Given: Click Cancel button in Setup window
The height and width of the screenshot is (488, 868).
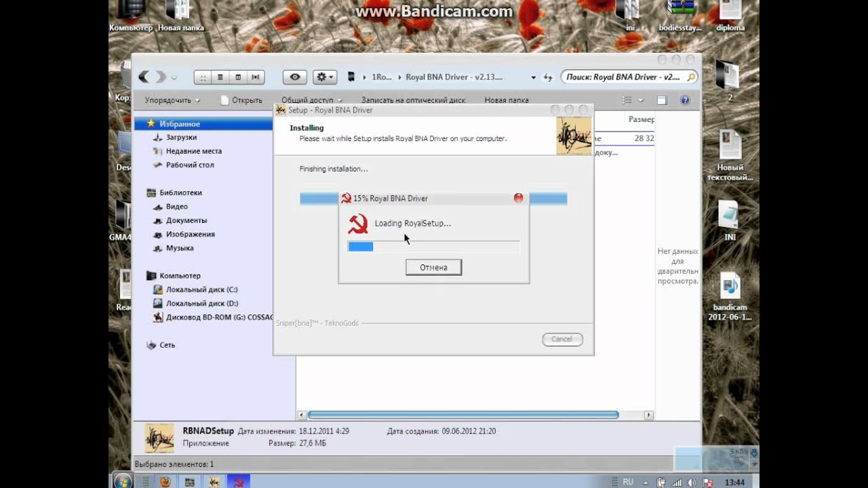Looking at the screenshot, I should tap(562, 339).
